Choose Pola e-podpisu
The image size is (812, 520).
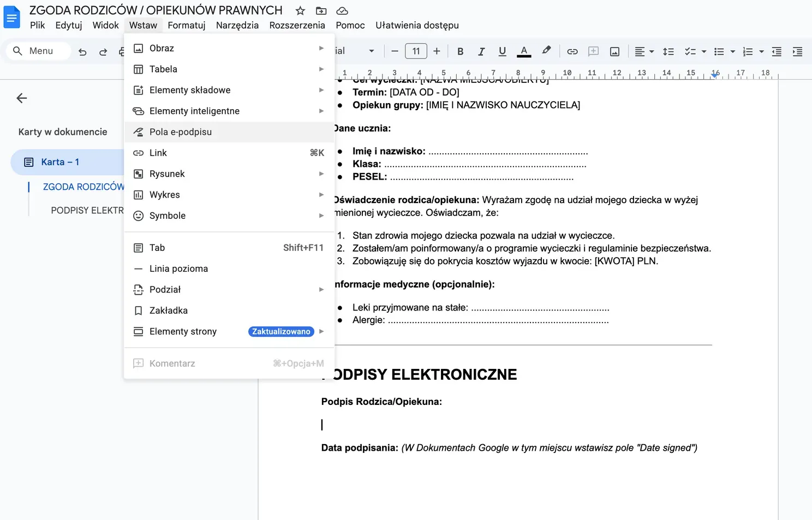pos(229,132)
